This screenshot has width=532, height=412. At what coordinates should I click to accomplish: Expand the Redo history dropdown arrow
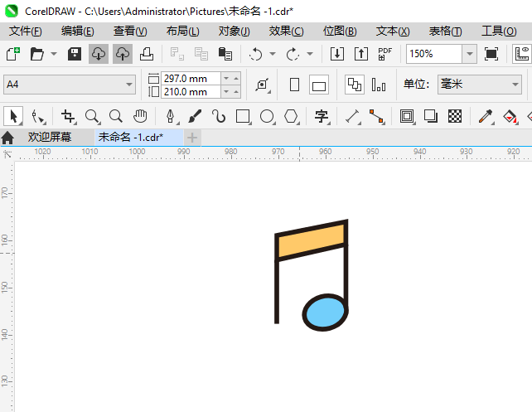310,54
